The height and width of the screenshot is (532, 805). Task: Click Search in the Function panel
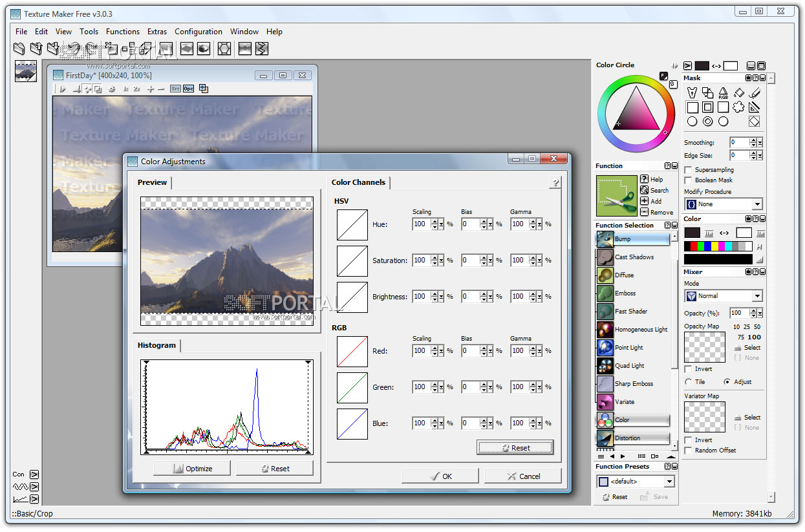pos(654,190)
